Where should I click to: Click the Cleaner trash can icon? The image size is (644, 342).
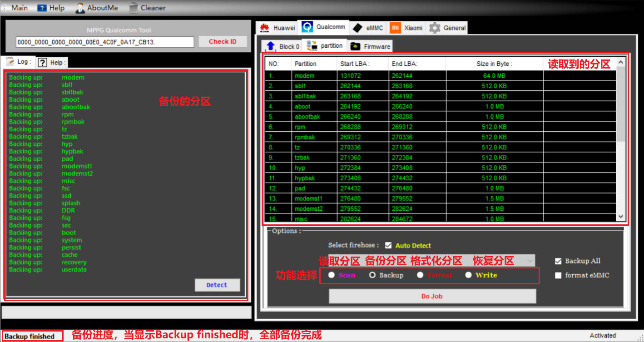(x=134, y=8)
